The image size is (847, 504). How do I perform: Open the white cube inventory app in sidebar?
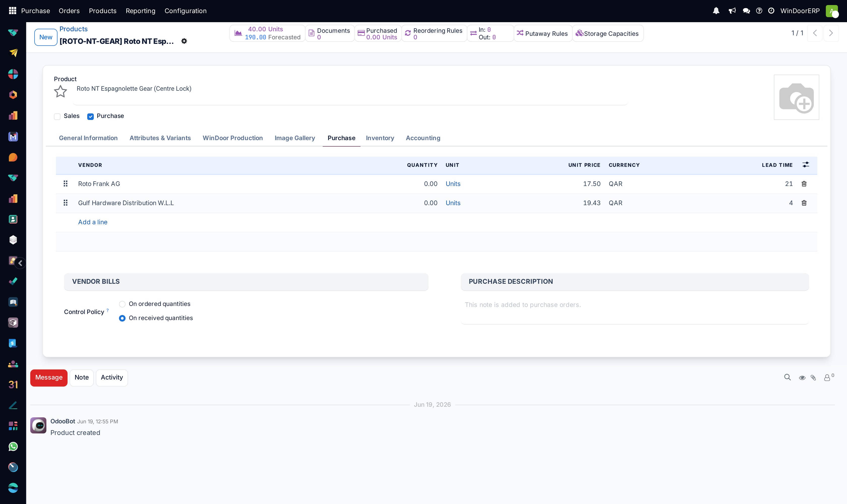[13, 240]
